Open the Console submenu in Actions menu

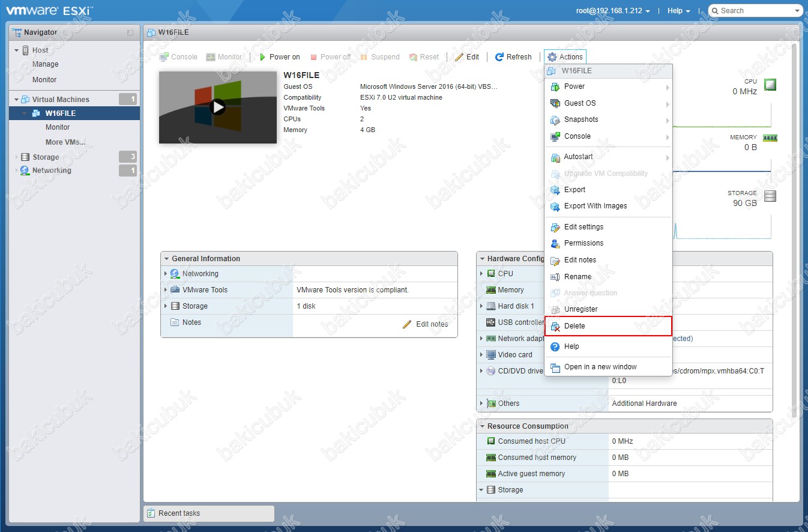tap(608, 136)
